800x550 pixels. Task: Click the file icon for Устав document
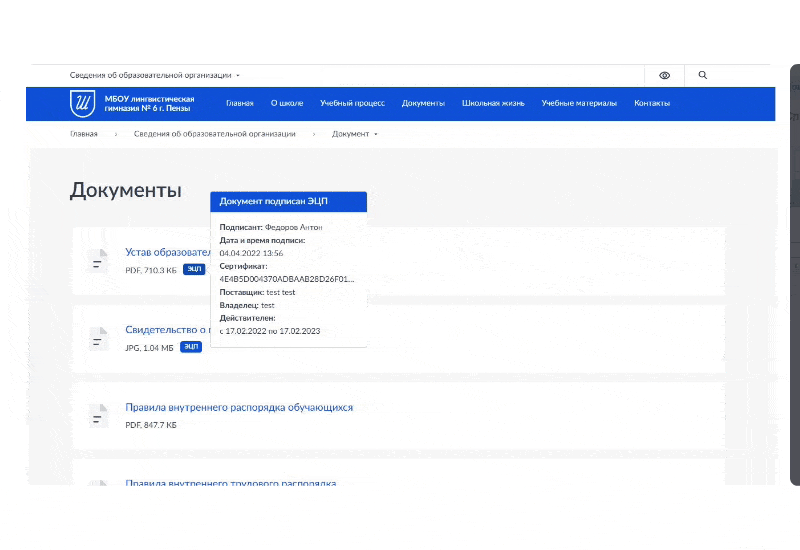pos(97,261)
